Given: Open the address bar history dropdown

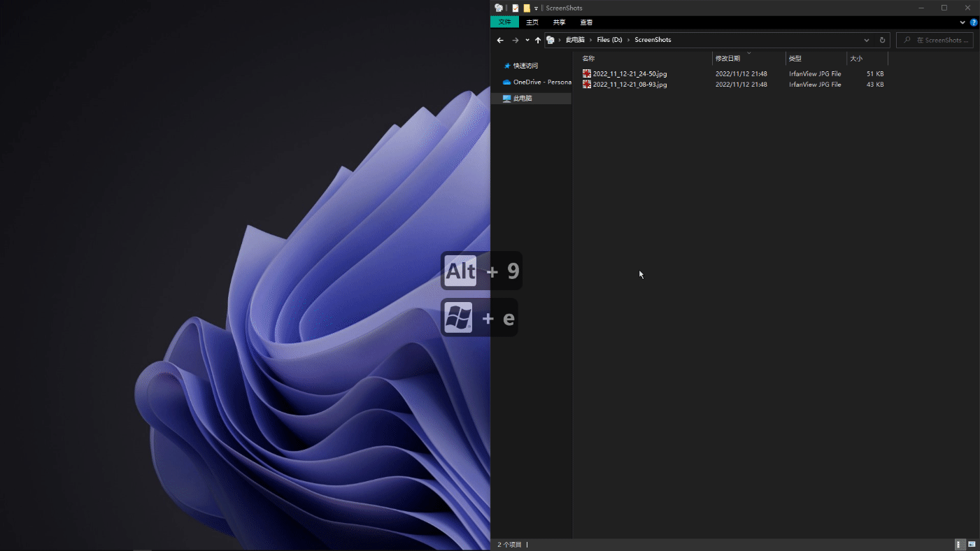Looking at the screenshot, I should click(x=867, y=40).
